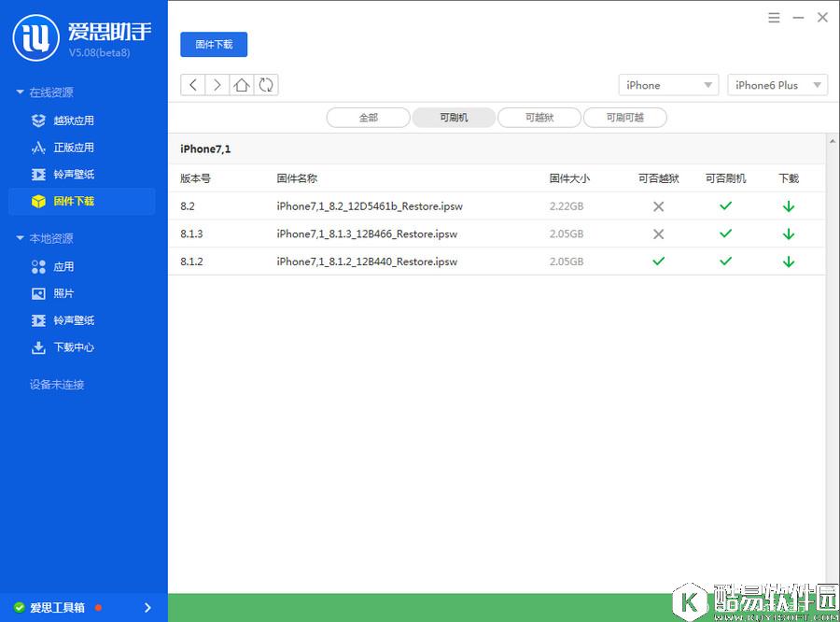Collapse the 在线资源 sidebar section
The height and width of the screenshot is (622, 840).
[21, 92]
